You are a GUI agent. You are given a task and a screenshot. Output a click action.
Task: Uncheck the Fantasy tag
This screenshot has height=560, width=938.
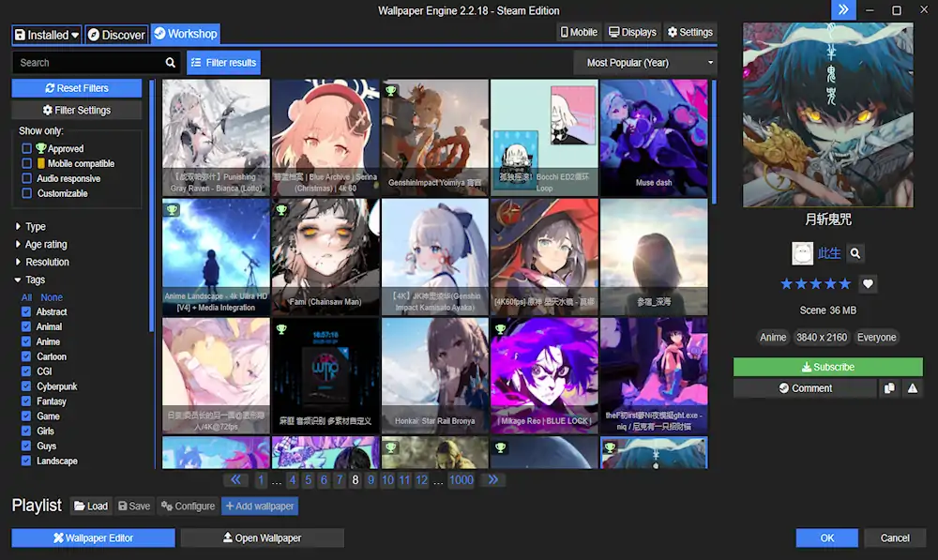[26, 401]
